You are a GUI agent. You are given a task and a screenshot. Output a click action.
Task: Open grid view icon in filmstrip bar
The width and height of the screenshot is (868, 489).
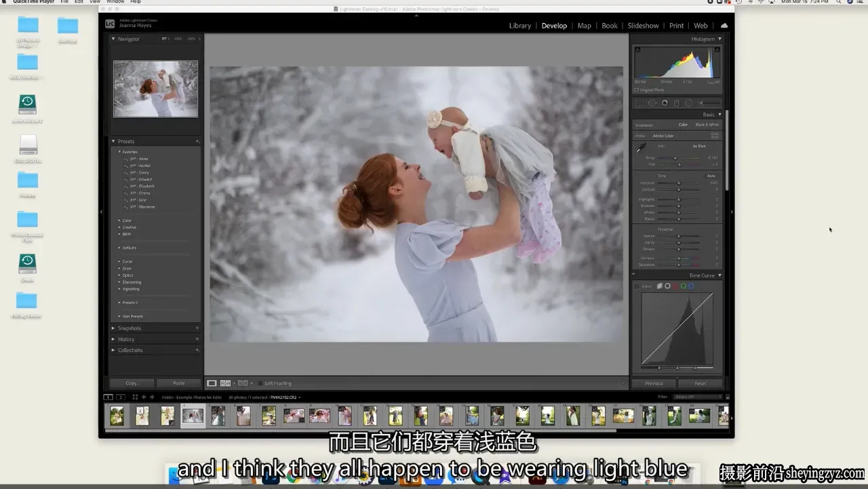click(x=135, y=397)
